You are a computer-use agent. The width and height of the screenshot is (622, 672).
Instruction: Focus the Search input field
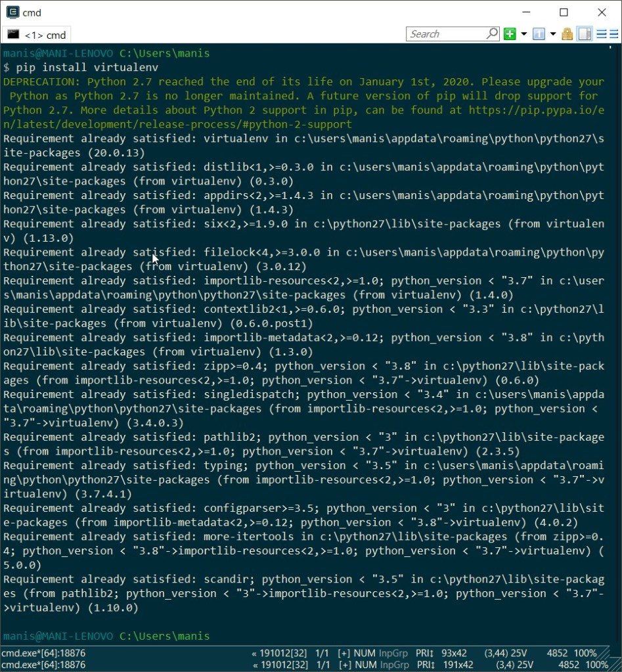point(445,34)
